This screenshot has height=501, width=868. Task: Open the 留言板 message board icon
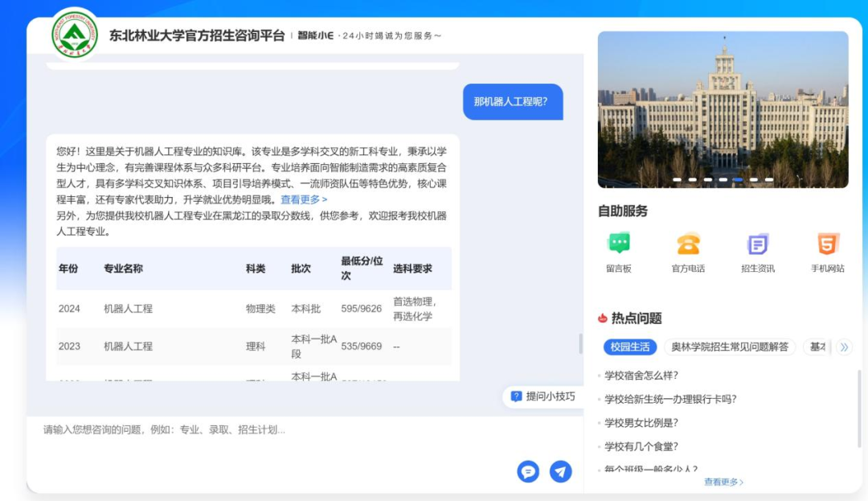pyautogui.click(x=618, y=244)
